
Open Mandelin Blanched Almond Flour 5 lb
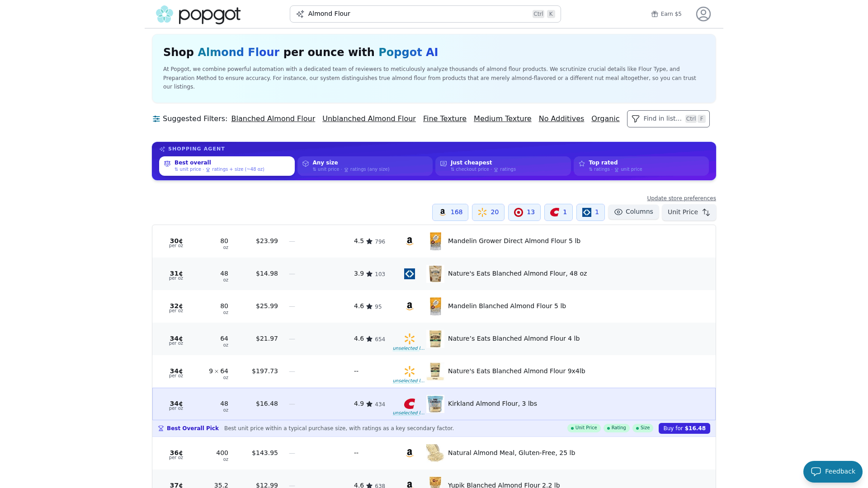(507, 306)
